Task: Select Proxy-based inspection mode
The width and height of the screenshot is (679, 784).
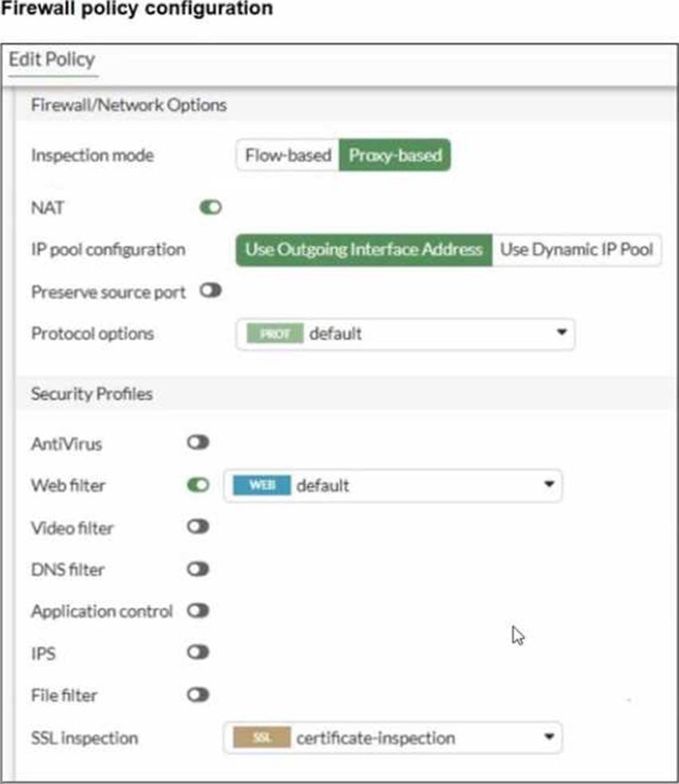Action: [x=395, y=155]
